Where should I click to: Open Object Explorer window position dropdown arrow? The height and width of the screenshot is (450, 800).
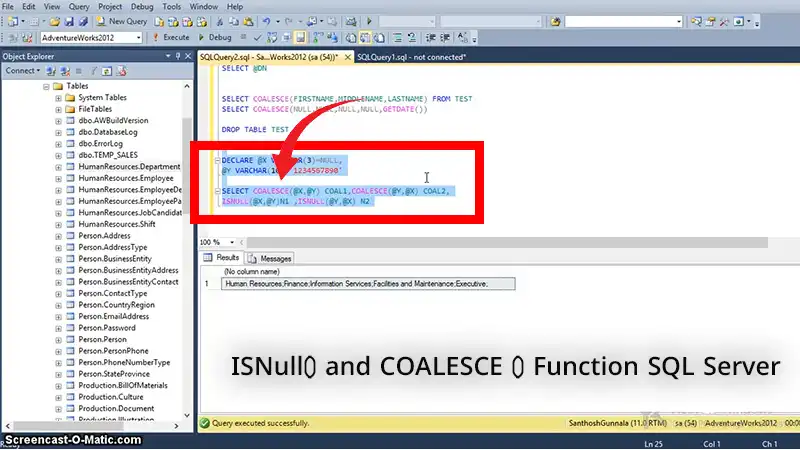(168, 56)
